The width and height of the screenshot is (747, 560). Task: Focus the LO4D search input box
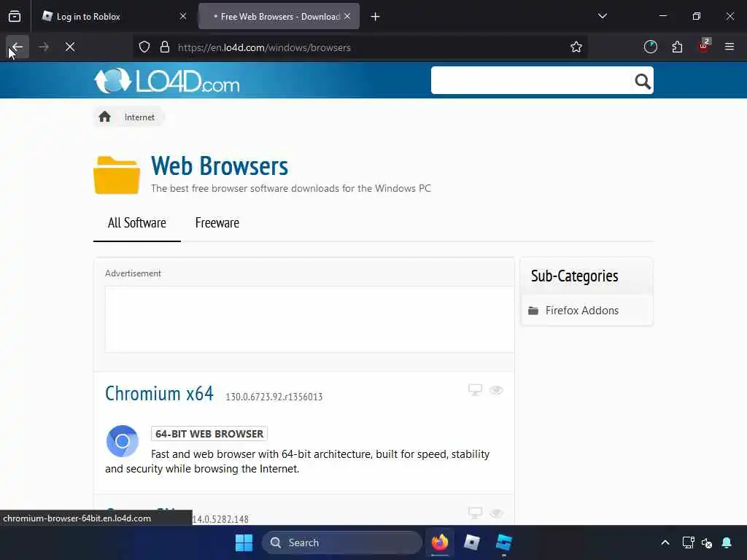point(531,80)
